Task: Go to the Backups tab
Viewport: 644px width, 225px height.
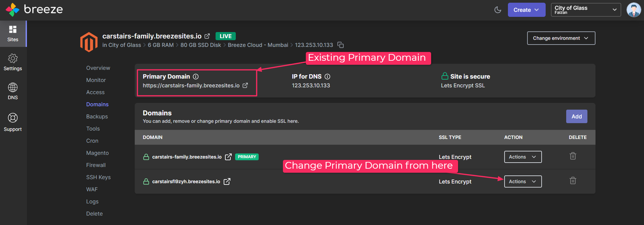Action: click(97, 116)
